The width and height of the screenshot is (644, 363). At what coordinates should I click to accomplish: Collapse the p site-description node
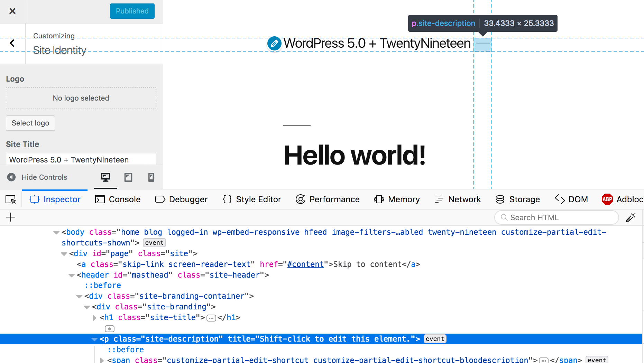(94, 339)
